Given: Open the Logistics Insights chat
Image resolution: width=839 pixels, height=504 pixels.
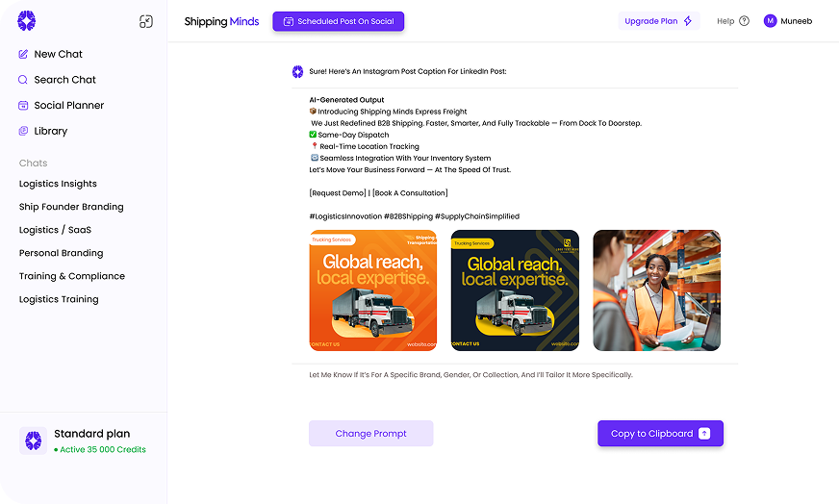Looking at the screenshot, I should 58,184.
